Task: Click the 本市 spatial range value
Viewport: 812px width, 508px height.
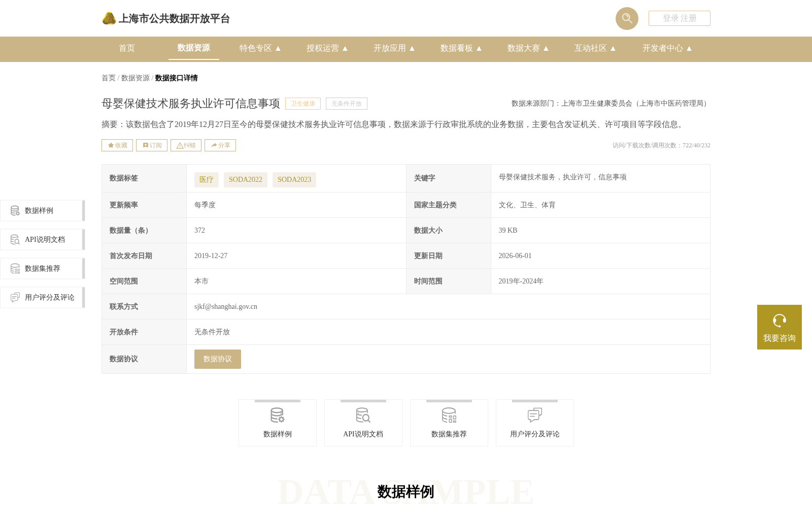Action: tap(201, 281)
